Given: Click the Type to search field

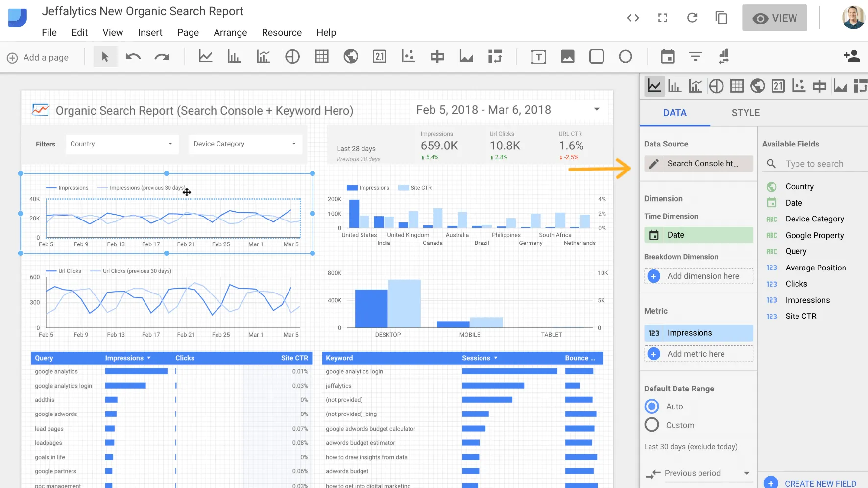Looking at the screenshot, I should tap(815, 164).
